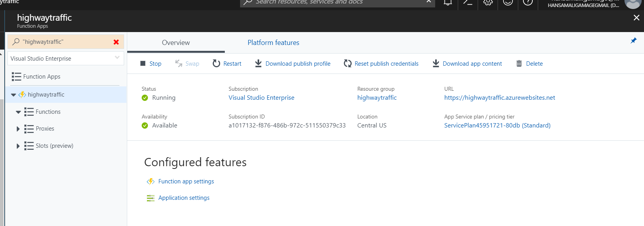Click the Slots (preview) list icon
This screenshot has width=644, height=226.
click(29, 146)
